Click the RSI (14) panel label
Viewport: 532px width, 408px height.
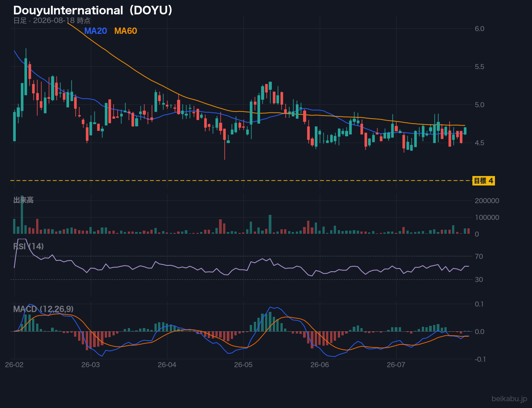28,246
